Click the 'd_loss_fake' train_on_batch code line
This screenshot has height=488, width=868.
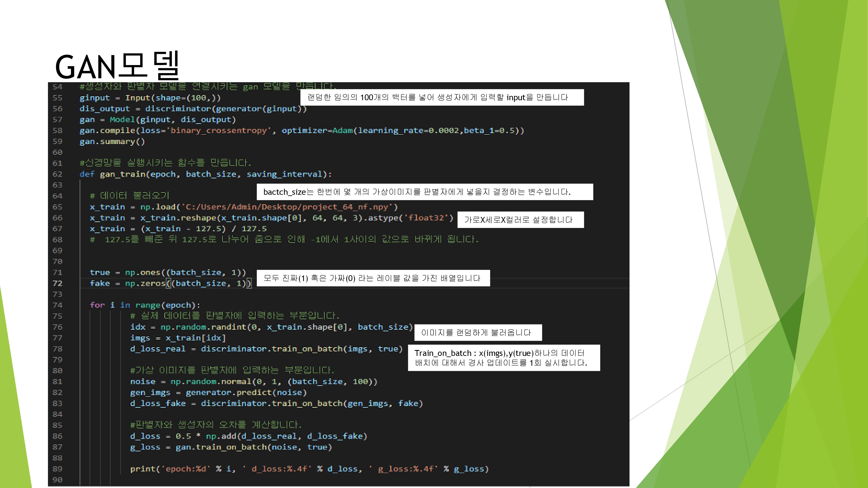tap(276, 403)
